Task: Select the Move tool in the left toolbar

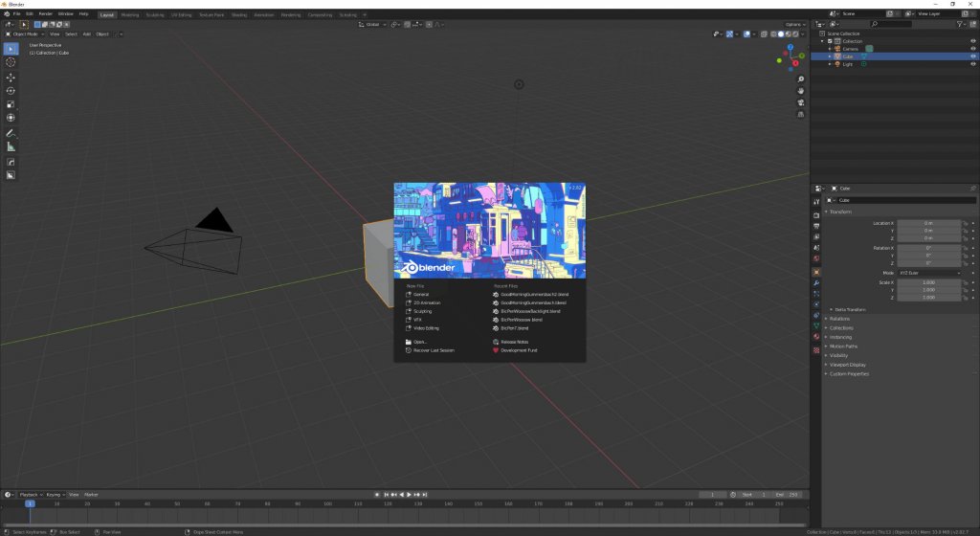Action: click(11, 77)
